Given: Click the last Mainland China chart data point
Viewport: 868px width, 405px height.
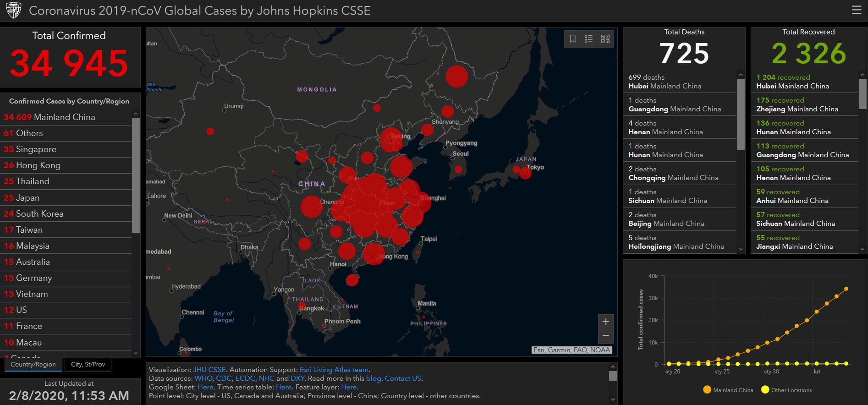Looking at the screenshot, I should (x=846, y=289).
